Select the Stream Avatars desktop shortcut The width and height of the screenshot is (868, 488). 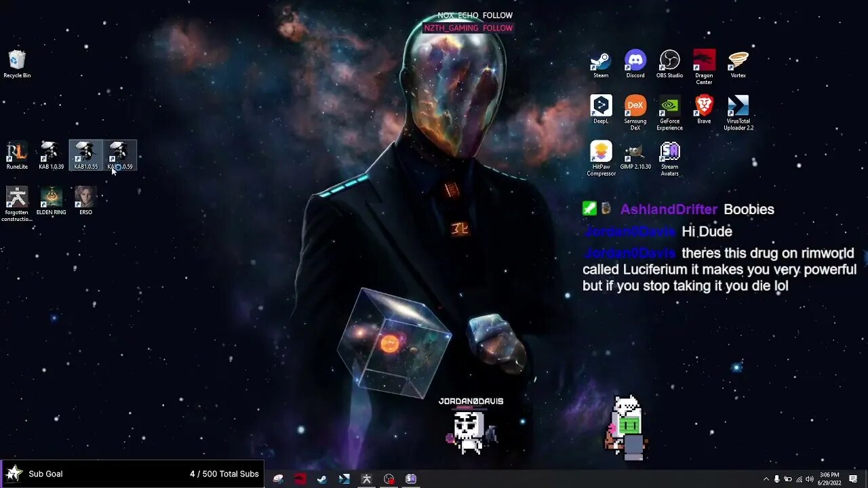669,159
